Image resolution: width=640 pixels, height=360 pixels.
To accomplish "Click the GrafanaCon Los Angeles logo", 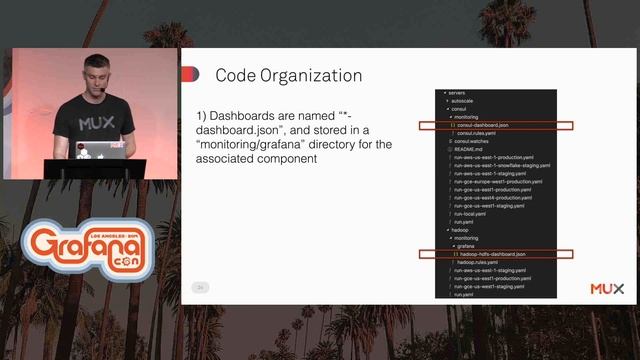I will click(88, 249).
